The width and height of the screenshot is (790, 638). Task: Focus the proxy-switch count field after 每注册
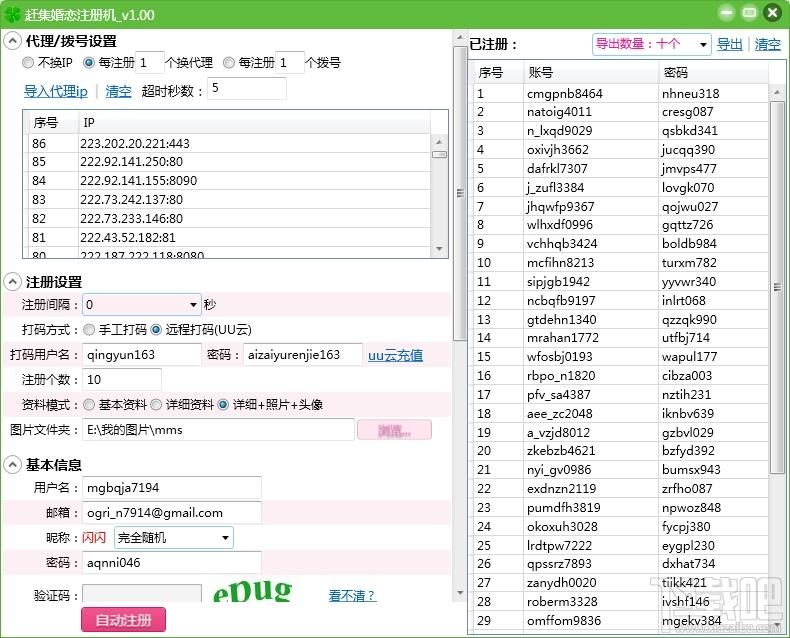click(150, 62)
